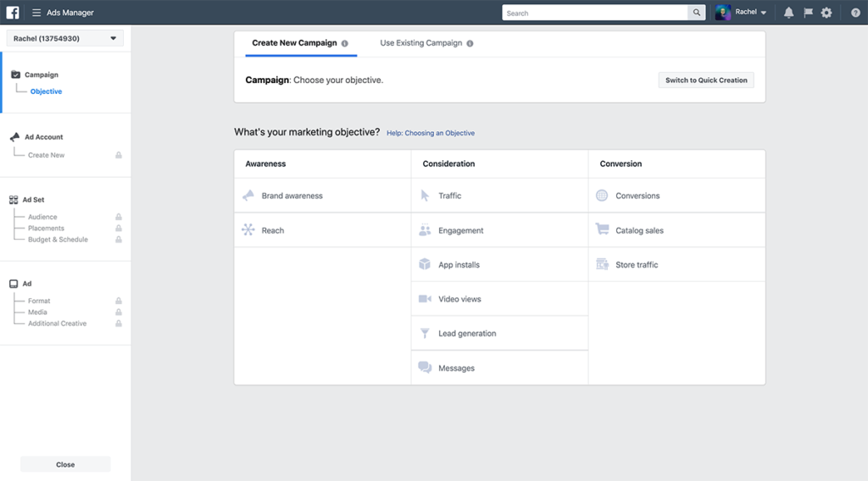Image resolution: width=868 pixels, height=481 pixels.
Task: Open Help: Choosing an Objective link
Action: 431,133
